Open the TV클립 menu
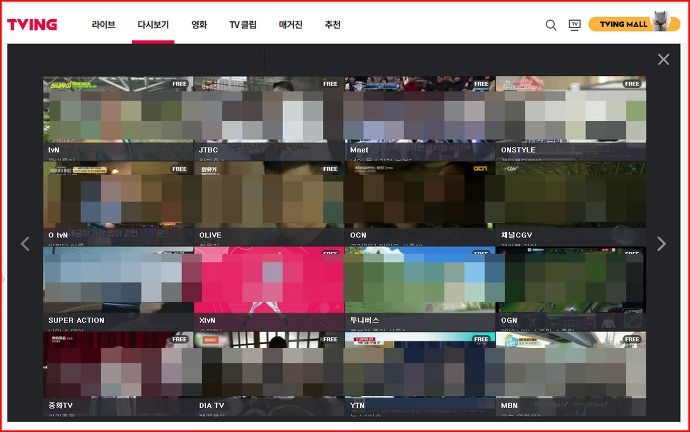This screenshot has height=432, width=690. pyautogui.click(x=243, y=25)
